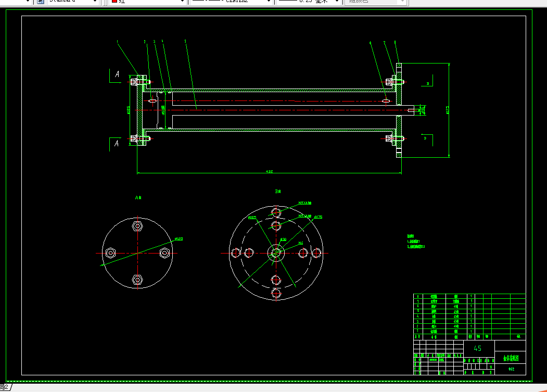Click the M6 leader label
Viewport: 547px width, 392px height.
pyautogui.click(x=301, y=243)
